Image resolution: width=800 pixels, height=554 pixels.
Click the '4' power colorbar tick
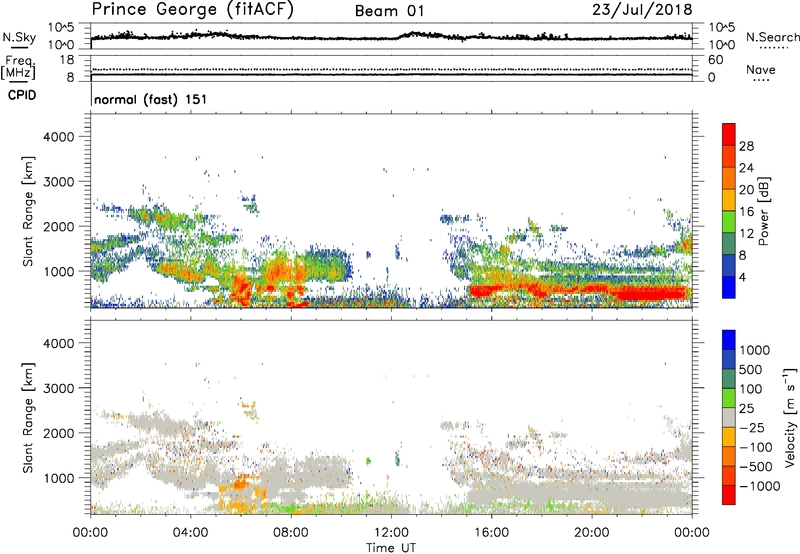point(742,277)
